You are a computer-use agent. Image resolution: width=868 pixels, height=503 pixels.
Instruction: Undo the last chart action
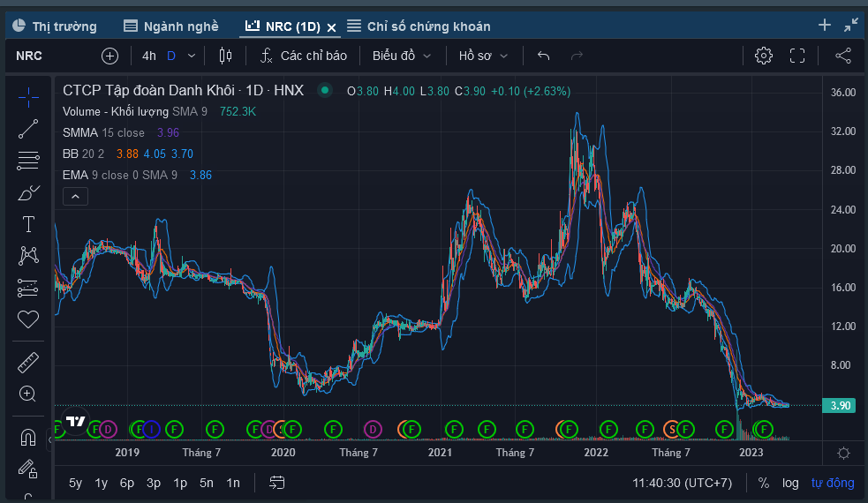(544, 56)
